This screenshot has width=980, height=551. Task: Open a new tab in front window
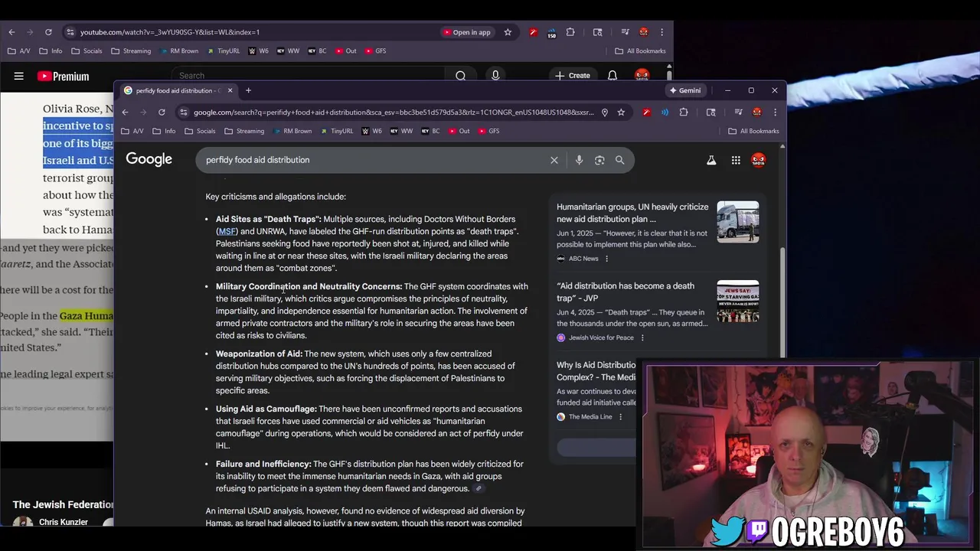click(248, 90)
